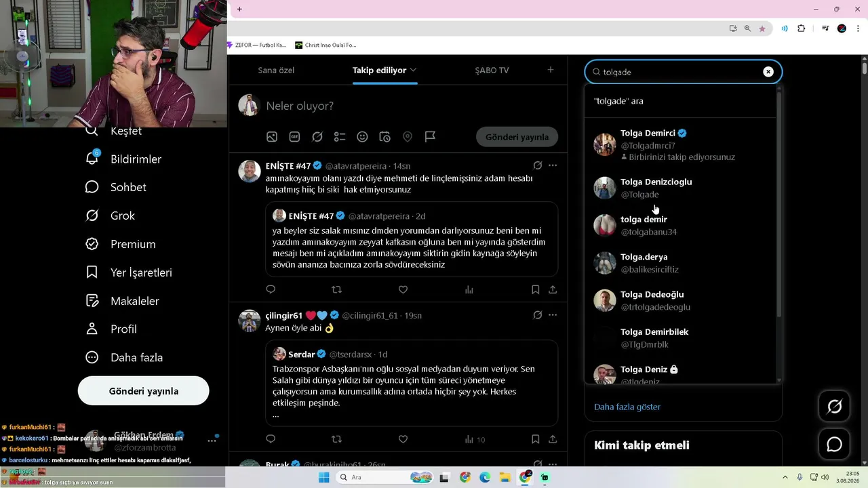Select Tolga Demirci from search results

681,144
